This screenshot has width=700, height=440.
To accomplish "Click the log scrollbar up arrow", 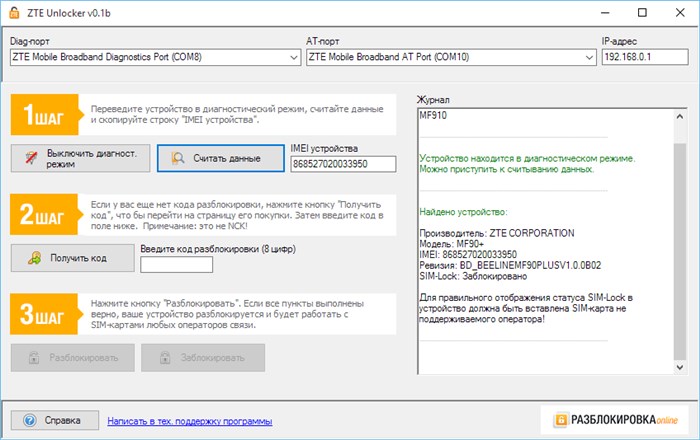I will click(679, 116).
